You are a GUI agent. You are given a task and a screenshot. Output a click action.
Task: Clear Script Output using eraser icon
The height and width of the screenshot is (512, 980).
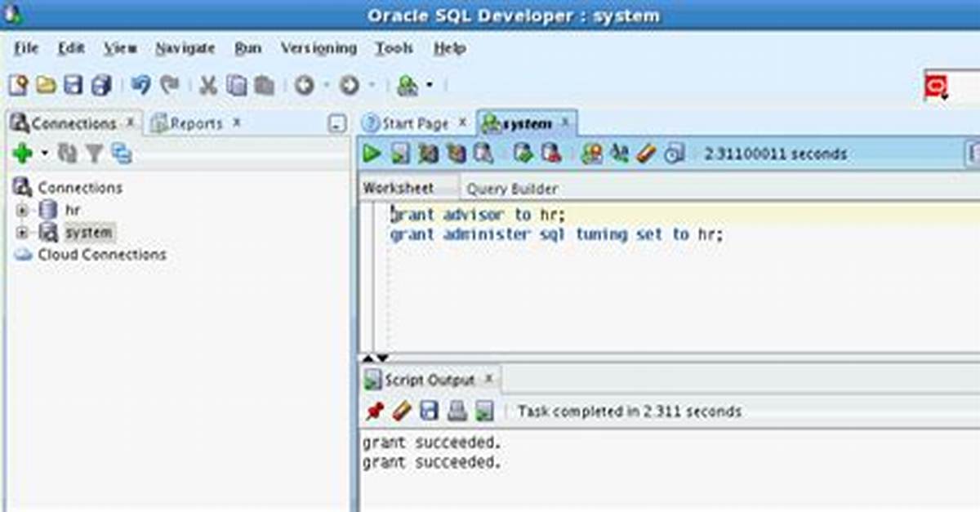(x=401, y=411)
